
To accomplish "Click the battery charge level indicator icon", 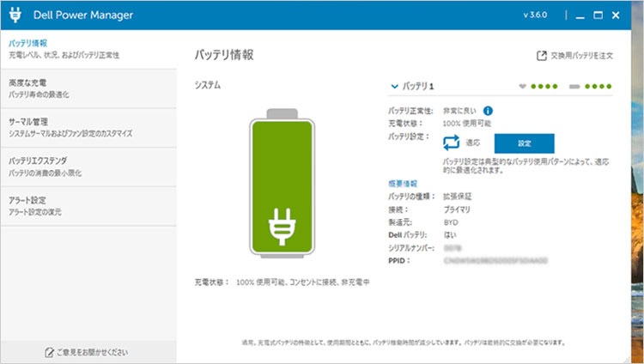I will 574,86.
